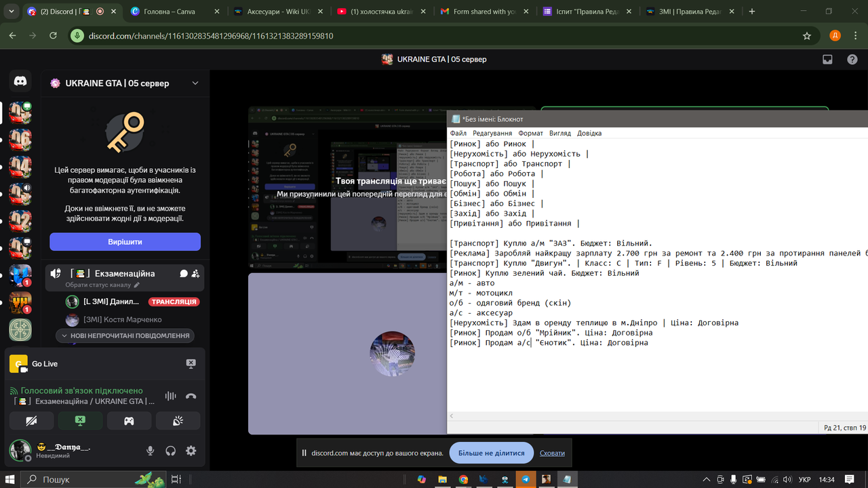The width and height of the screenshot is (868, 488).
Task: Open Notepad Довідка menu
Action: [x=589, y=134]
